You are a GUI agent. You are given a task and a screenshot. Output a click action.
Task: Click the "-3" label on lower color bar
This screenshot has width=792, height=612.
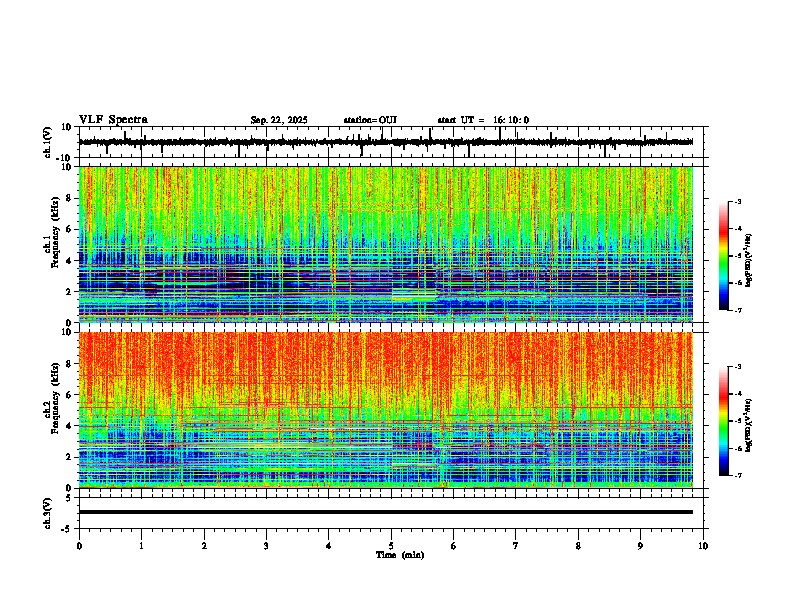[x=737, y=367]
